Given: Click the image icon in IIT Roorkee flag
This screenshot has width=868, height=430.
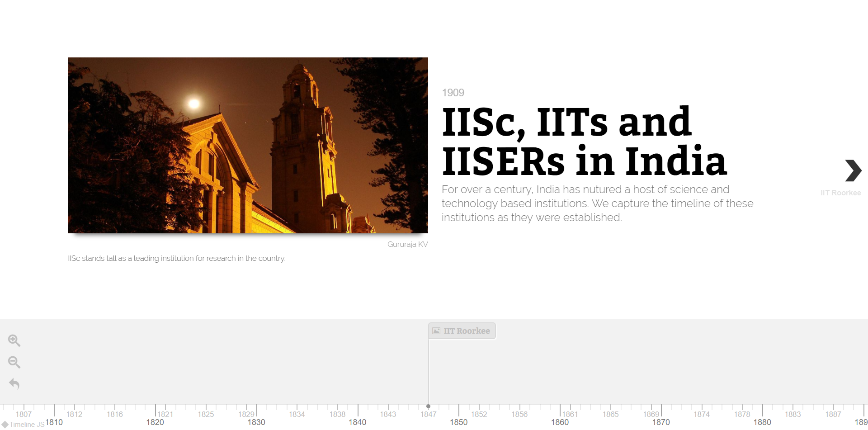Looking at the screenshot, I should pos(436,331).
